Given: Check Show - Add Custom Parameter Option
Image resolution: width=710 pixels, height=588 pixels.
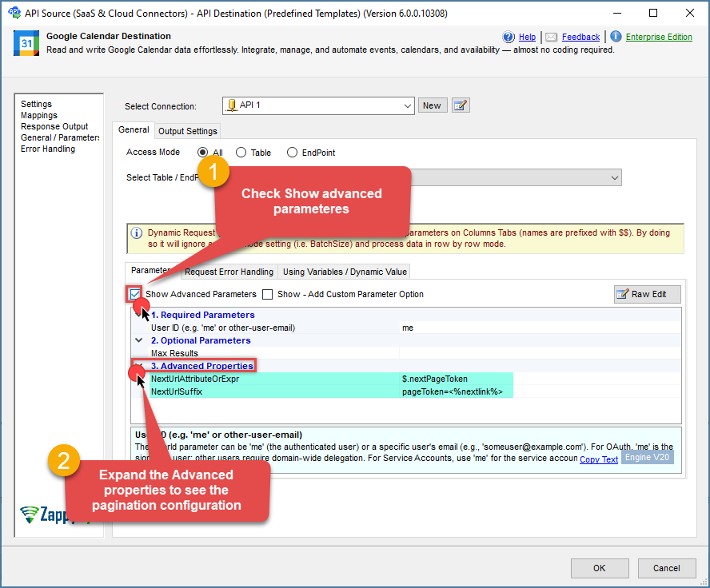Looking at the screenshot, I should [x=268, y=294].
